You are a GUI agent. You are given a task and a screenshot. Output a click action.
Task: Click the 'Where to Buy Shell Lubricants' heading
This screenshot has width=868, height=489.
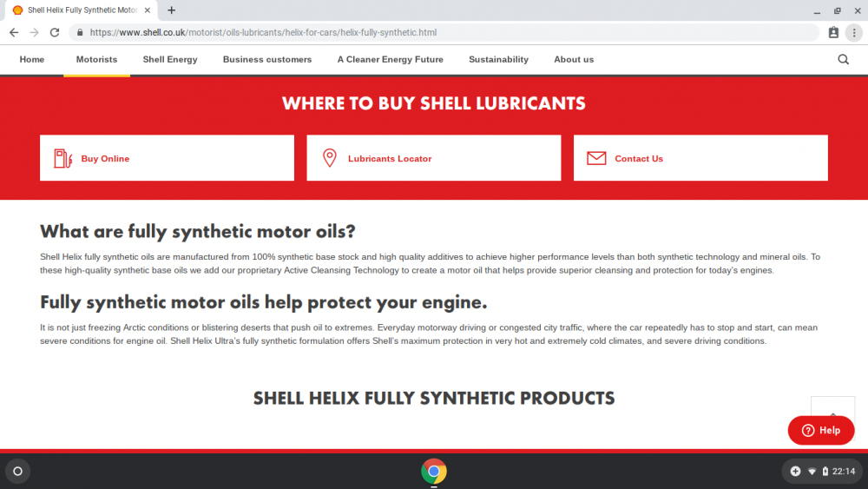(434, 103)
